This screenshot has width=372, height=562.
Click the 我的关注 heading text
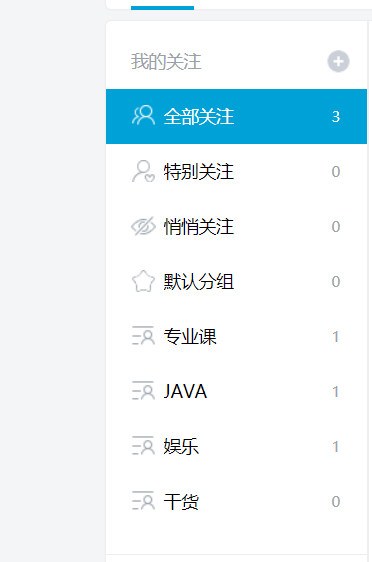pyautogui.click(x=166, y=62)
